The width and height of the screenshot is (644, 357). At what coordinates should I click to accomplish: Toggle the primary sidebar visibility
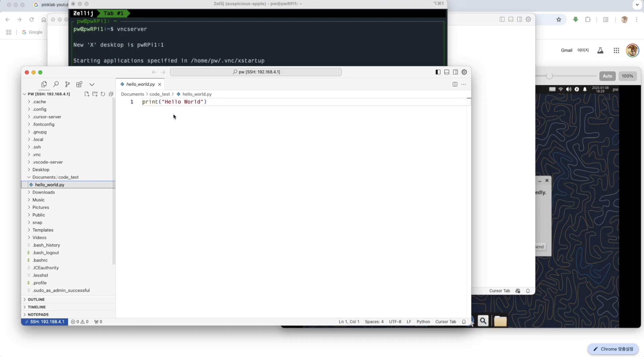[x=438, y=72]
